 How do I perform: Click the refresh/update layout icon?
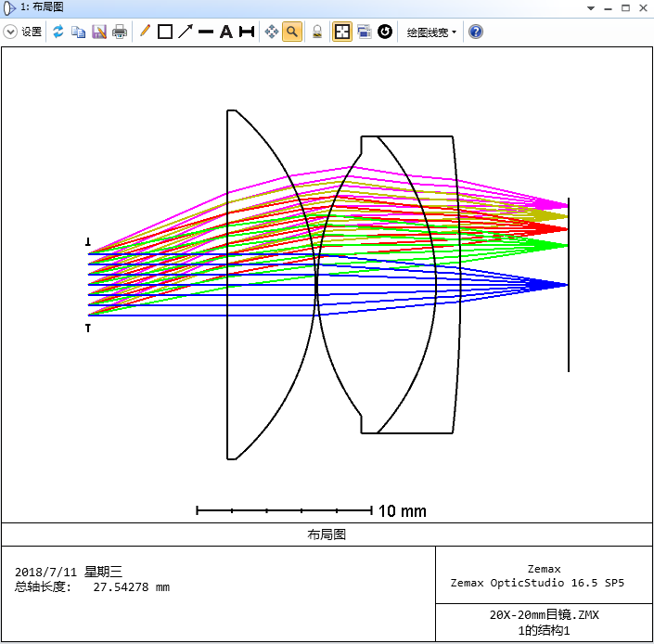pyautogui.click(x=58, y=32)
